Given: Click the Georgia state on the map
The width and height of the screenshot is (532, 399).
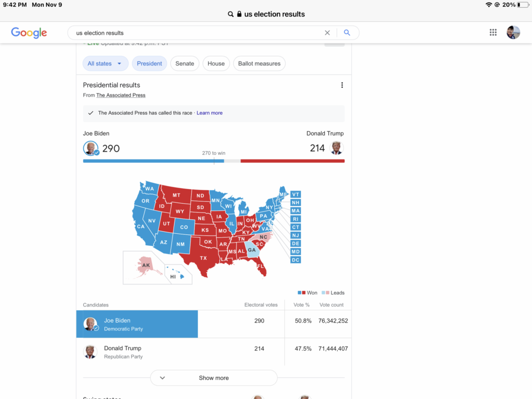Looking at the screenshot, I should pyautogui.click(x=252, y=250).
